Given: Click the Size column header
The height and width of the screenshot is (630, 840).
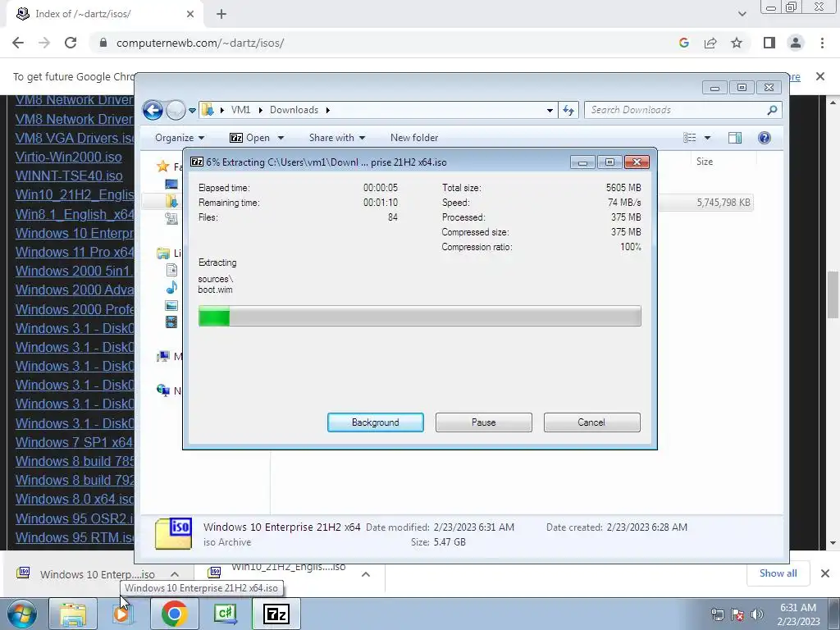Looking at the screenshot, I should pos(705,162).
